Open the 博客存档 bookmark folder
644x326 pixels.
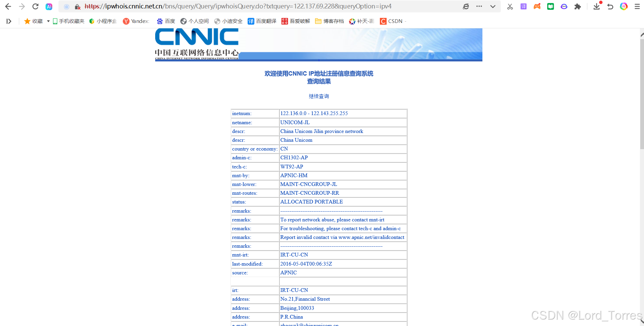point(330,21)
